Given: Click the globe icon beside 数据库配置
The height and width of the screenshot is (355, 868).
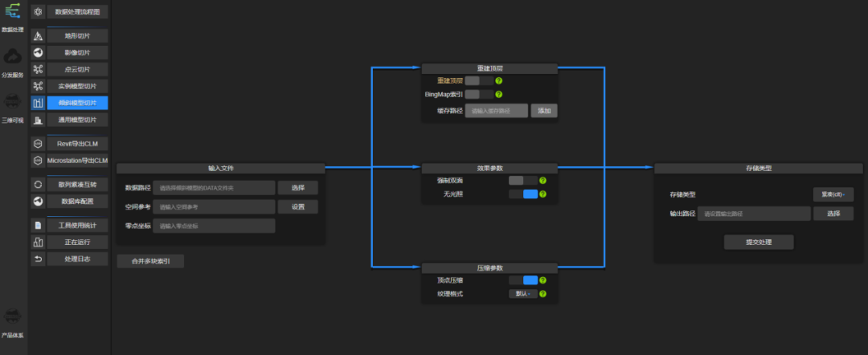Looking at the screenshot, I should [39, 202].
